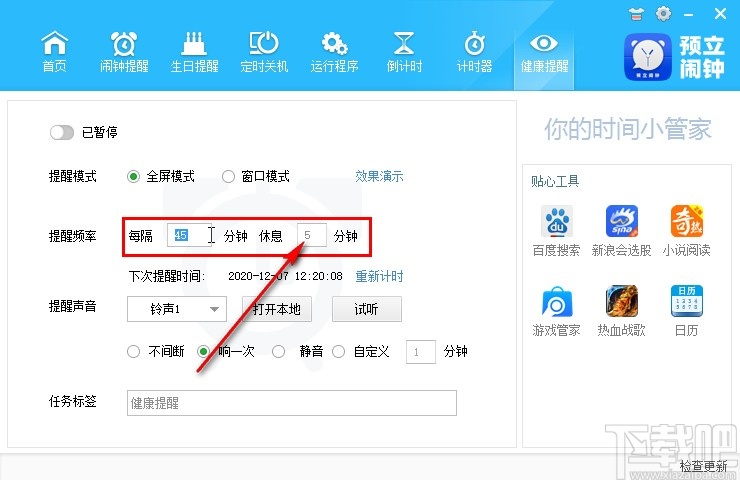Open the 铃声1 ringtone dropdown
The image size is (740, 480).
(x=177, y=309)
